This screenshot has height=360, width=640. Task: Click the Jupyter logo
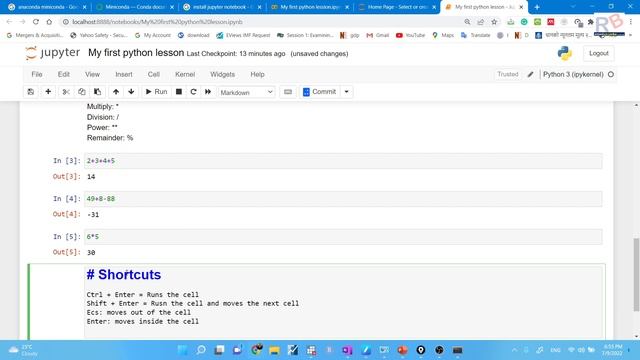pyautogui.click(x=52, y=53)
